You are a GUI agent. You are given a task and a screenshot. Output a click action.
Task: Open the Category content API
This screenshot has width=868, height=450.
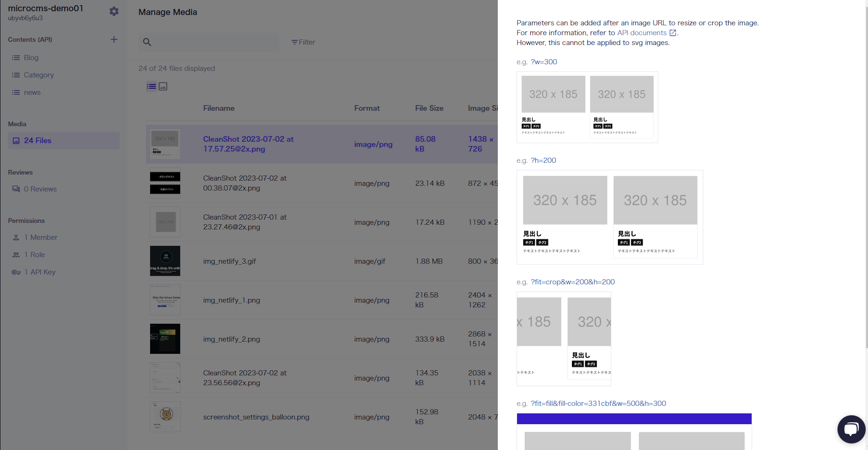pyautogui.click(x=38, y=75)
